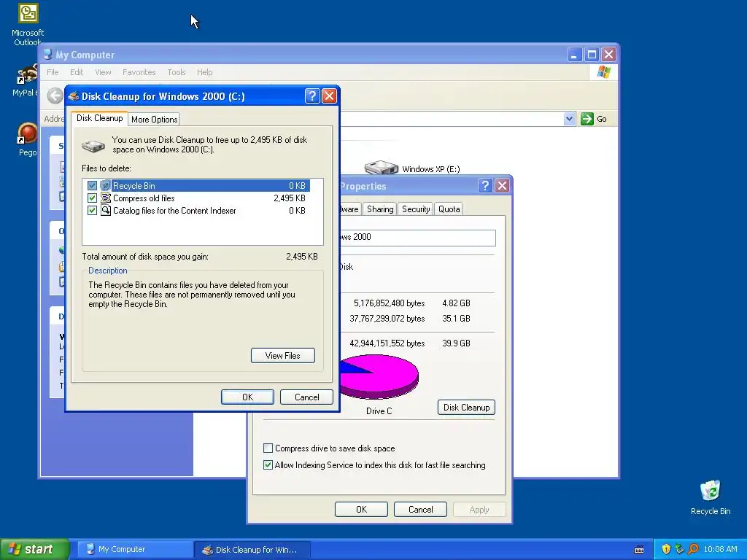The height and width of the screenshot is (560, 747).
Task: Open the Quota tab in Properties
Action: click(x=449, y=209)
